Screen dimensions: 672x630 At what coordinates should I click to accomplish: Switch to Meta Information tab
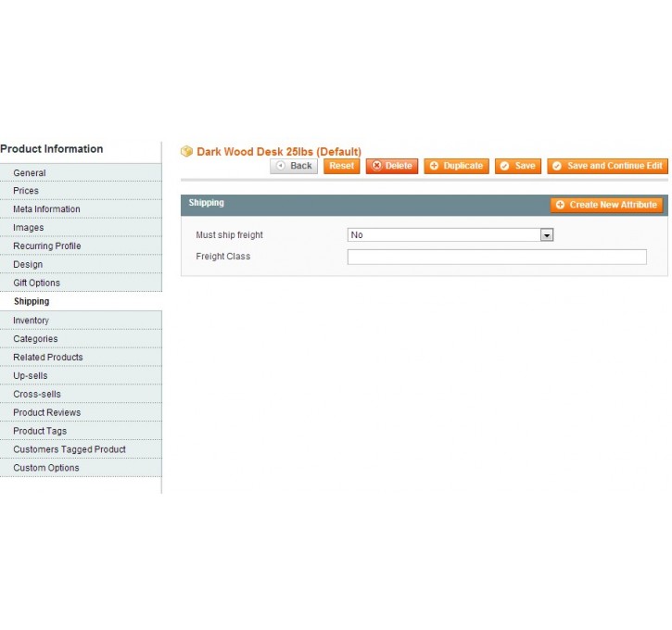pos(81,209)
